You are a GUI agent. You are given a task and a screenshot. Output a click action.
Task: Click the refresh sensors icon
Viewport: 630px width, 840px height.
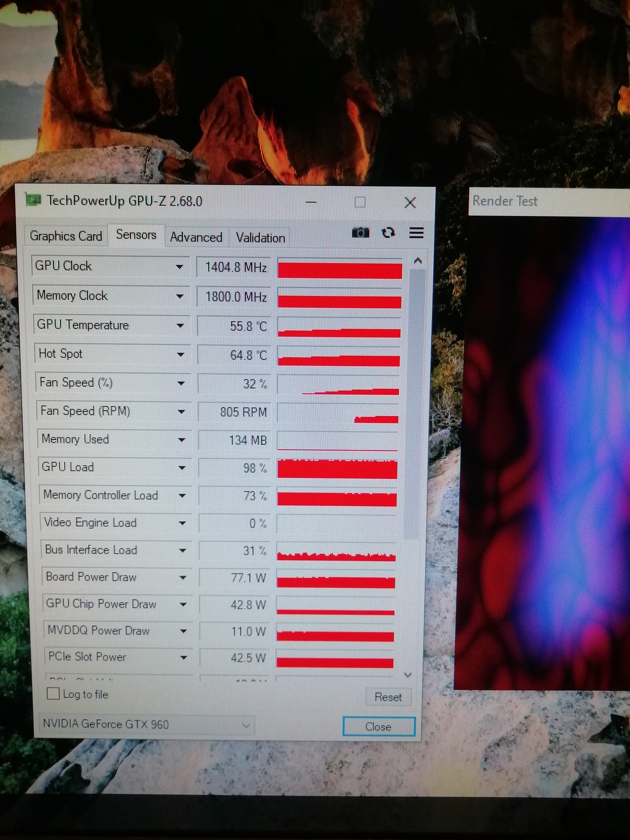(388, 233)
